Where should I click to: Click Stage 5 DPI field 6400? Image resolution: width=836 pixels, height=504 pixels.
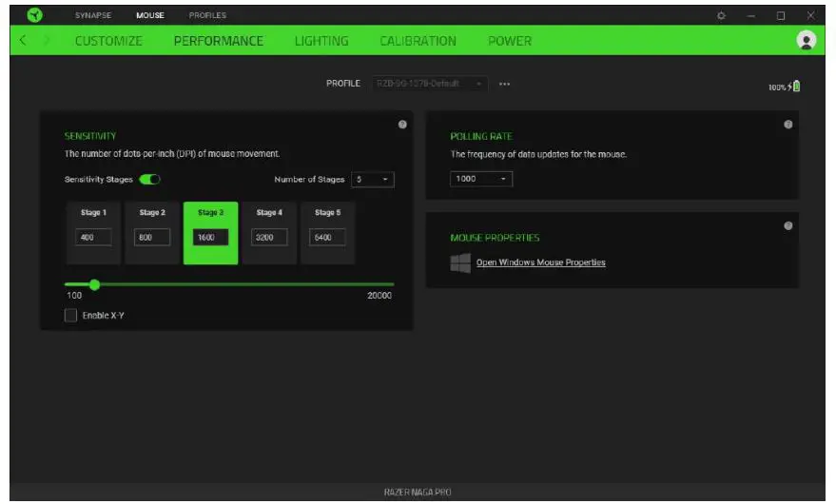click(327, 238)
